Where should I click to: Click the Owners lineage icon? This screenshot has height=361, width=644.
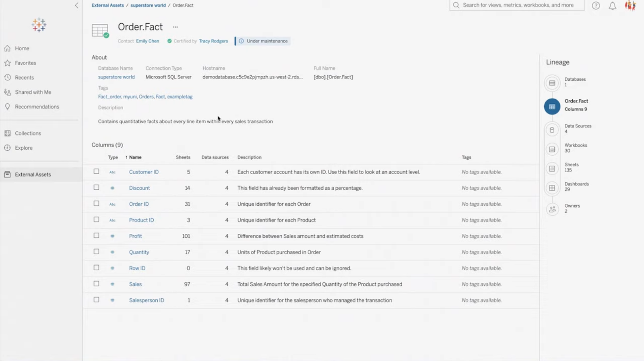[552, 209]
